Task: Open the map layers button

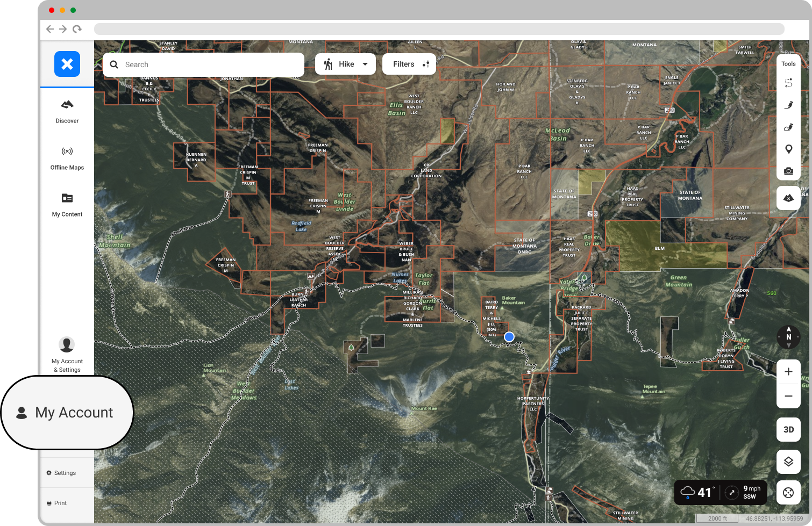Action: pos(788,462)
